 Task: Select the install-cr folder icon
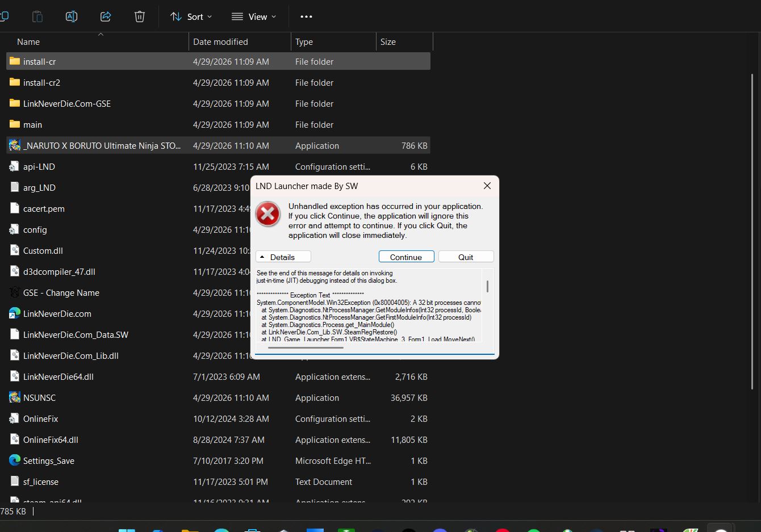coord(15,61)
